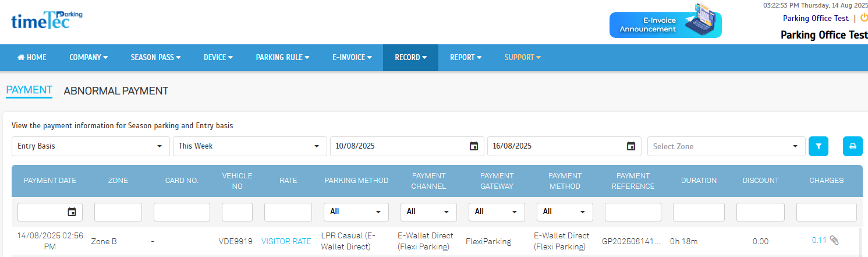The height and width of the screenshot is (257, 868).
Task: Click the VISITOR RATE link
Action: (x=286, y=241)
